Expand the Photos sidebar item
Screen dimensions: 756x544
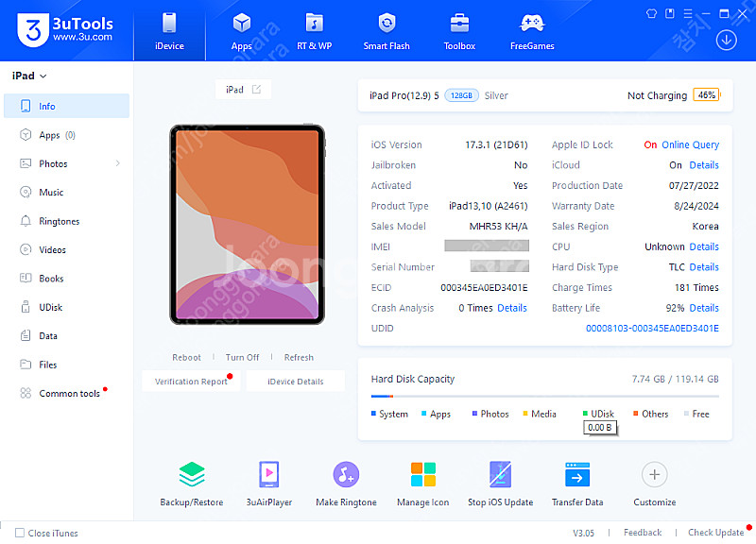coord(118,164)
